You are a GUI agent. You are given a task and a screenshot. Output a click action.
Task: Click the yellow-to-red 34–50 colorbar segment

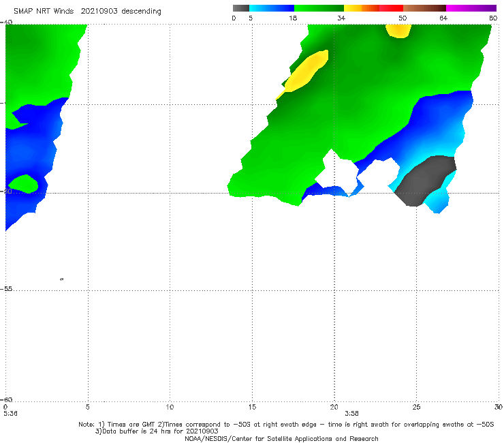click(x=373, y=8)
